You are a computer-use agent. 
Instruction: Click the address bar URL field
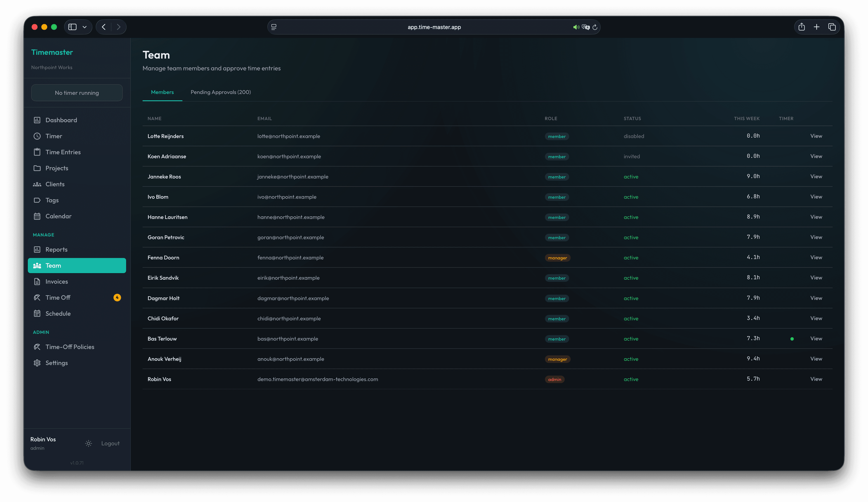pos(434,27)
